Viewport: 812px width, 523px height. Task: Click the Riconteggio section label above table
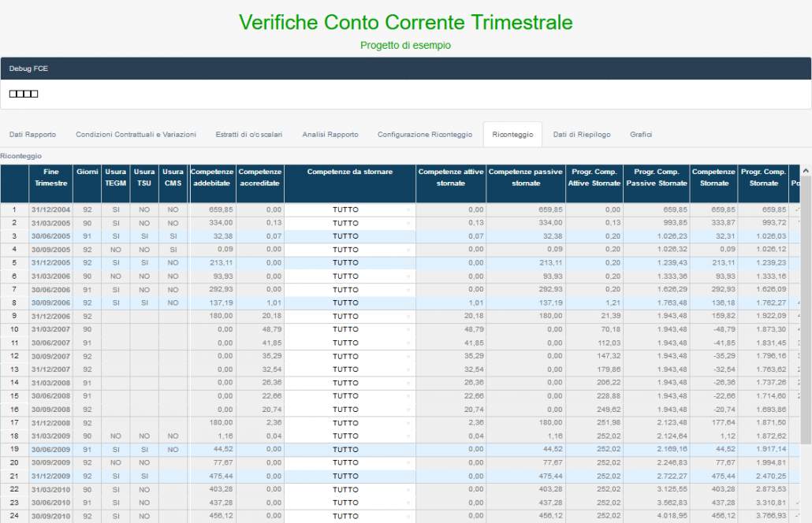coord(20,156)
